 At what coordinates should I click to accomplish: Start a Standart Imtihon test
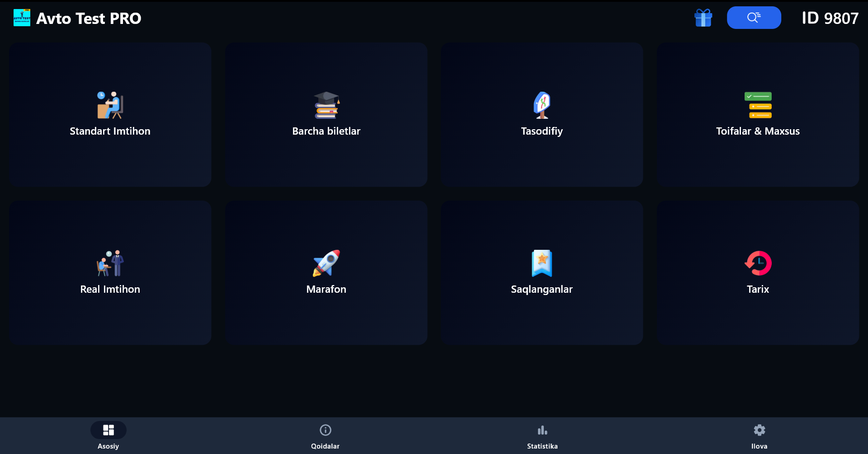point(110,115)
